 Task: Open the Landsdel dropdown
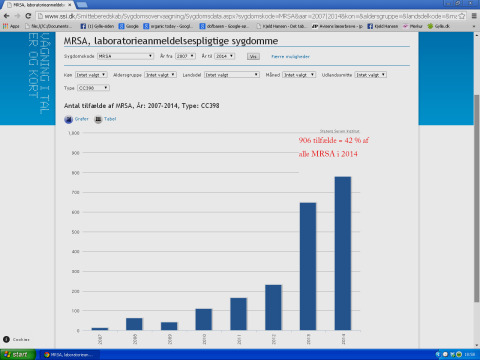click(x=232, y=75)
